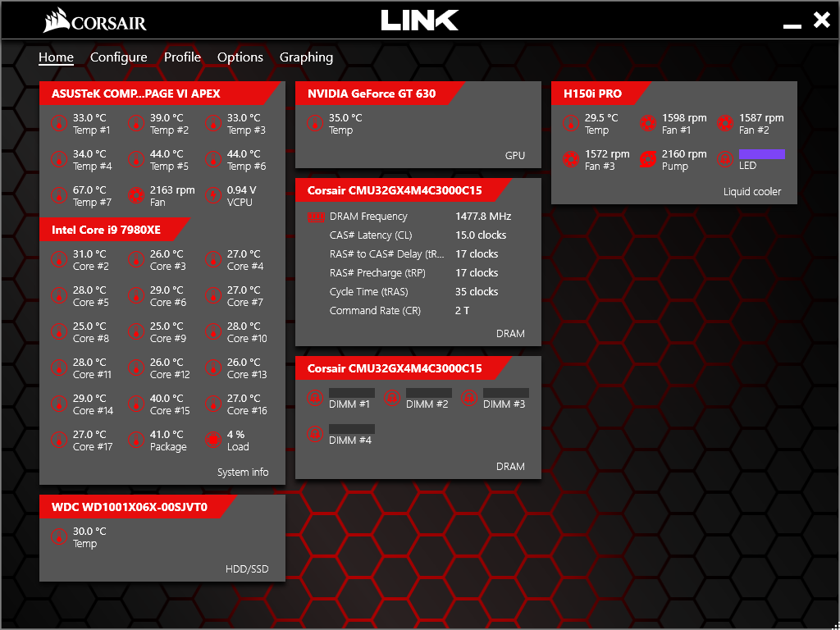The width and height of the screenshot is (840, 630).
Task: Select the Intel Core i9 7980XE header
Action: pos(115,230)
